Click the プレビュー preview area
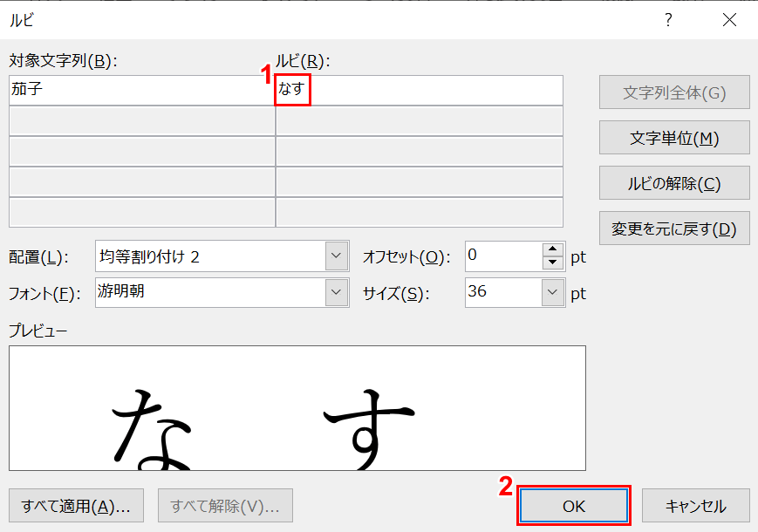The image size is (758, 532). 297,408
